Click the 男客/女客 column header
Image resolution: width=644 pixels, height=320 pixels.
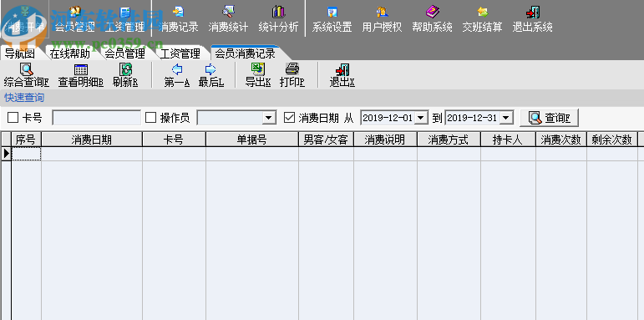(x=326, y=140)
